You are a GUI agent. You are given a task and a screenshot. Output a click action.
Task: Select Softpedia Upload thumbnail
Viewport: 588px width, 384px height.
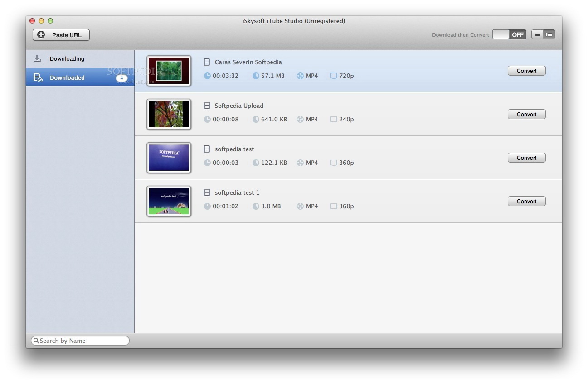169,114
